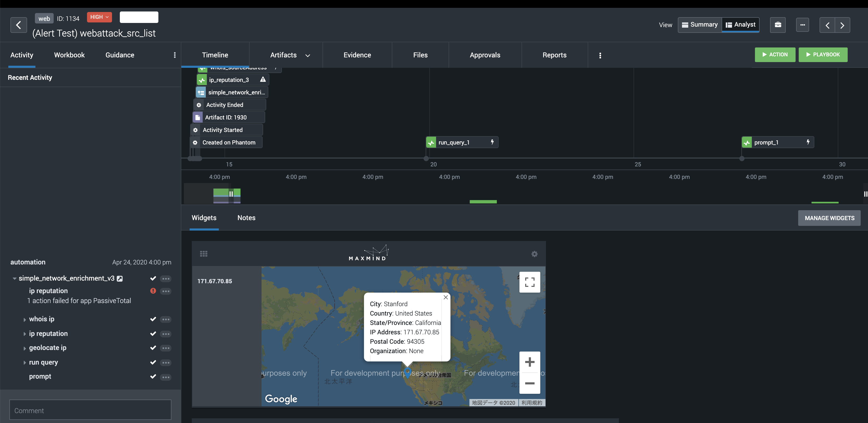868x423 pixels.
Task: Close the Stanford location info popup
Action: pyautogui.click(x=445, y=297)
